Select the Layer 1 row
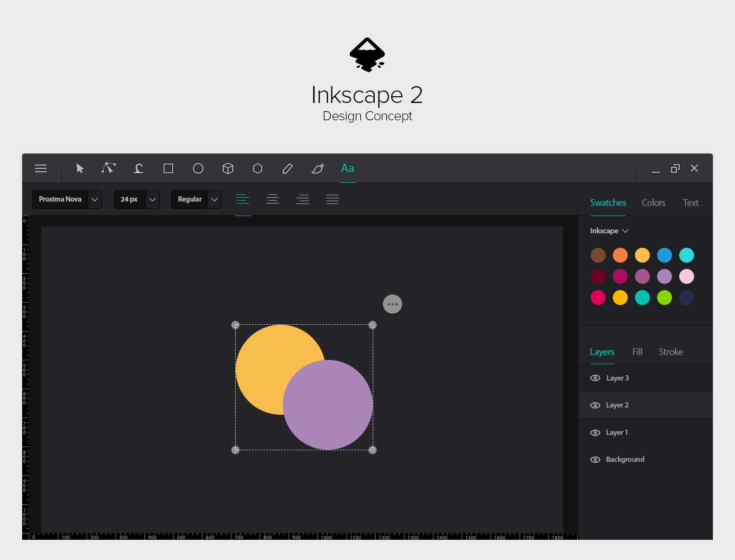The width and height of the screenshot is (735, 560). [646, 433]
